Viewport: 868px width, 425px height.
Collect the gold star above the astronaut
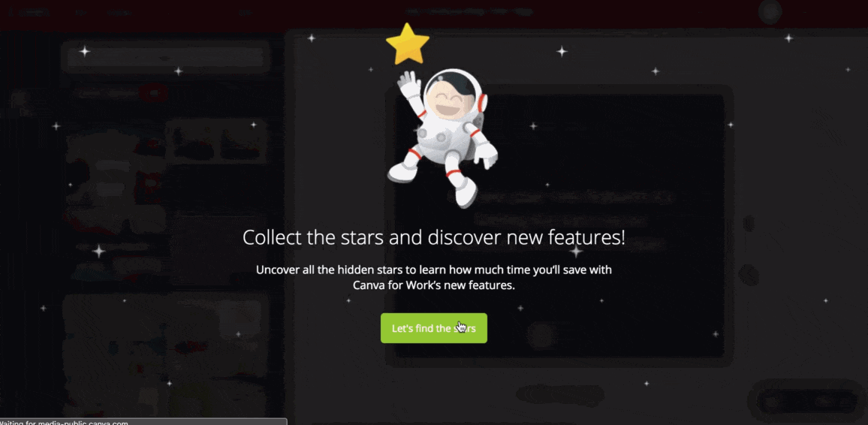pos(408,44)
